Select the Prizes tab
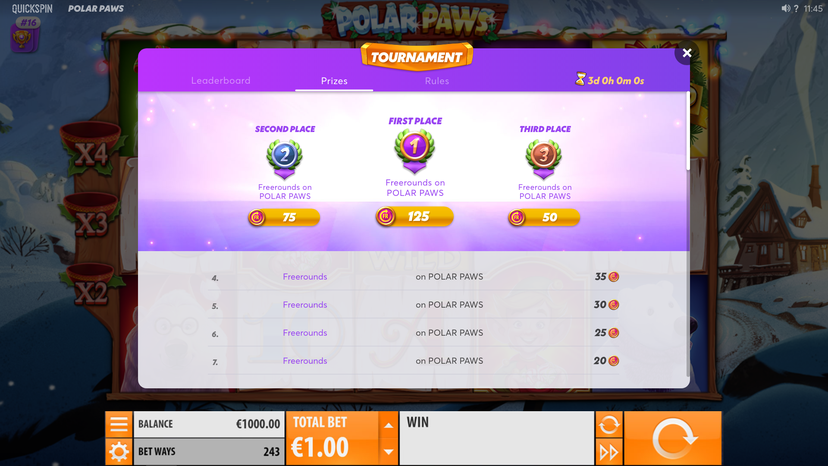Viewport: 828px width, 466px height. 334,81
